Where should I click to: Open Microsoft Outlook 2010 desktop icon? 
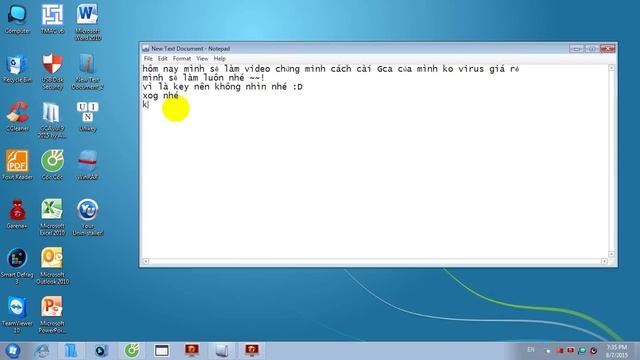(x=52, y=265)
